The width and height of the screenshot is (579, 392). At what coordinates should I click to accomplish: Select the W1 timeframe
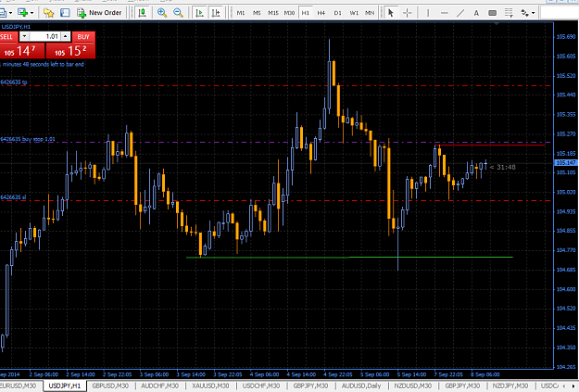click(x=354, y=13)
